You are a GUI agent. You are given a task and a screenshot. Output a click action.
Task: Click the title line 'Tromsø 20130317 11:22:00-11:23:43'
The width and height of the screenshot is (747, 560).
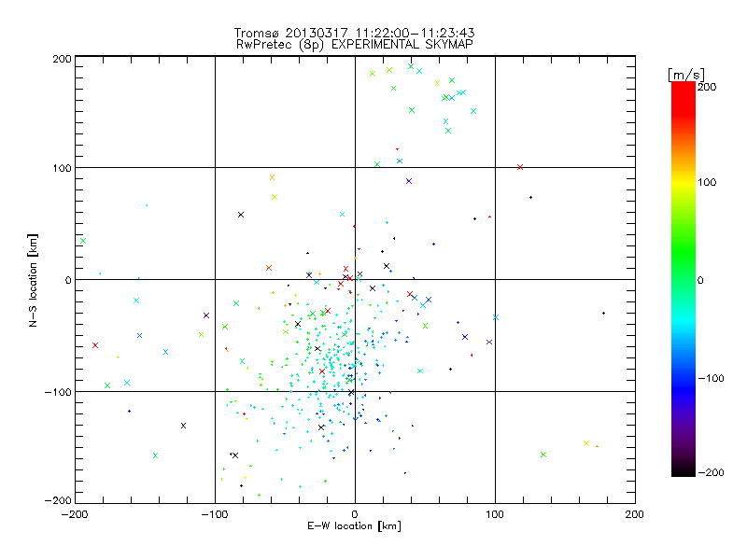point(354,33)
